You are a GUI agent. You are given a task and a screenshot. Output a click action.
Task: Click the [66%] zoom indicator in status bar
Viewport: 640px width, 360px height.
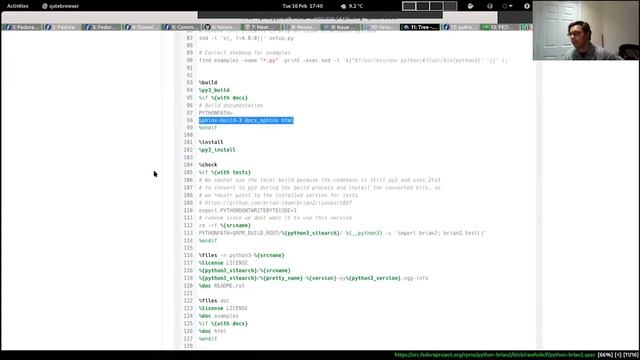605,355
